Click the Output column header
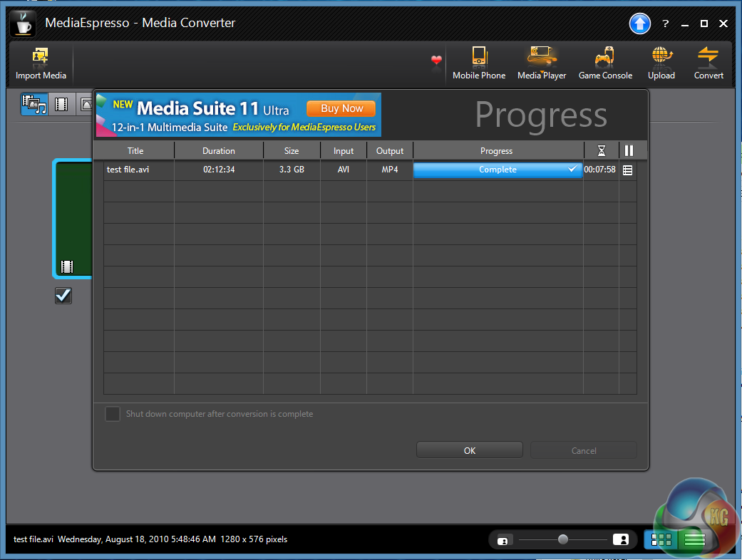This screenshot has height=560, width=742. (390, 151)
